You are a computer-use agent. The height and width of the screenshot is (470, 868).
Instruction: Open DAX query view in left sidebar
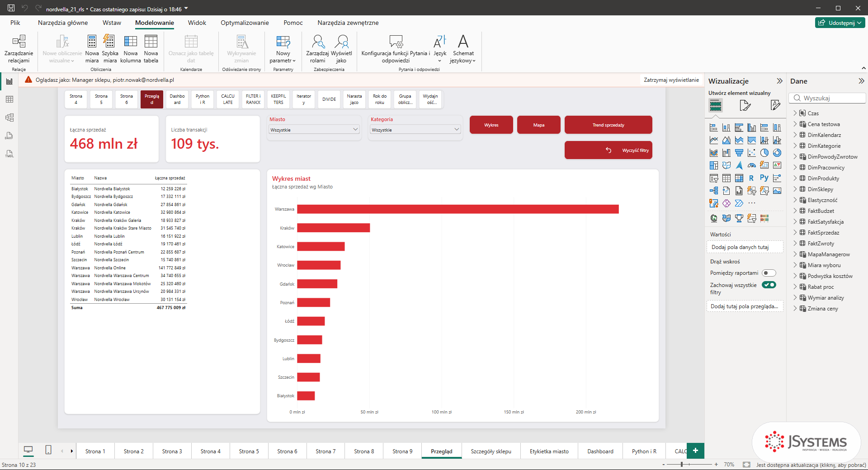tap(9, 136)
